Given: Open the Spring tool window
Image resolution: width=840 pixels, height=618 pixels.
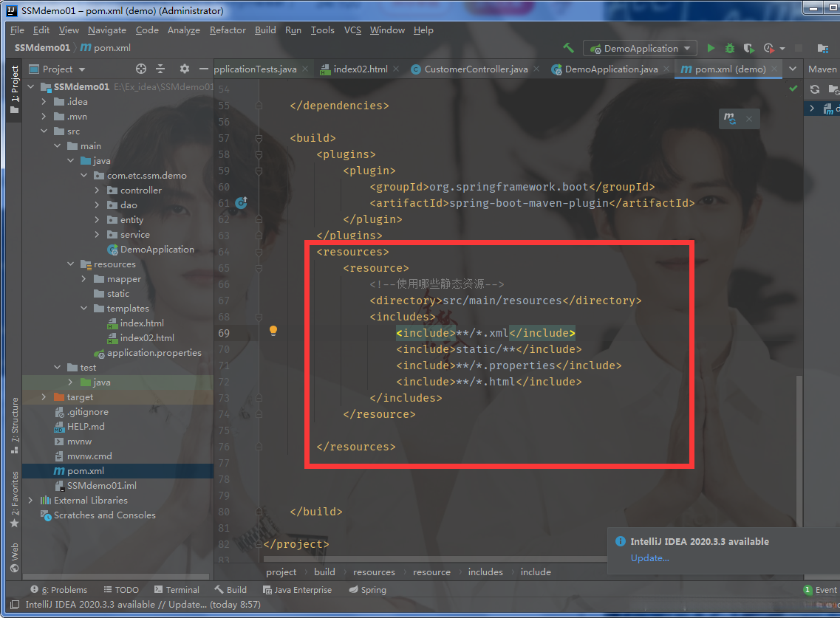Looking at the screenshot, I should (x=367, y=590).
